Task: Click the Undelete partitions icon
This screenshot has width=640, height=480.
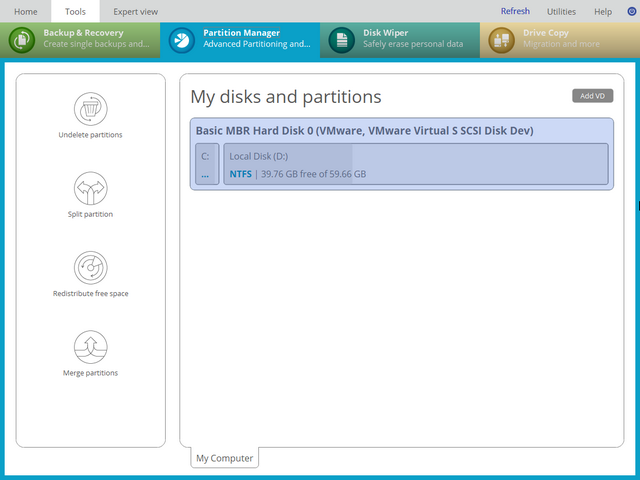Action: point(90,108)
